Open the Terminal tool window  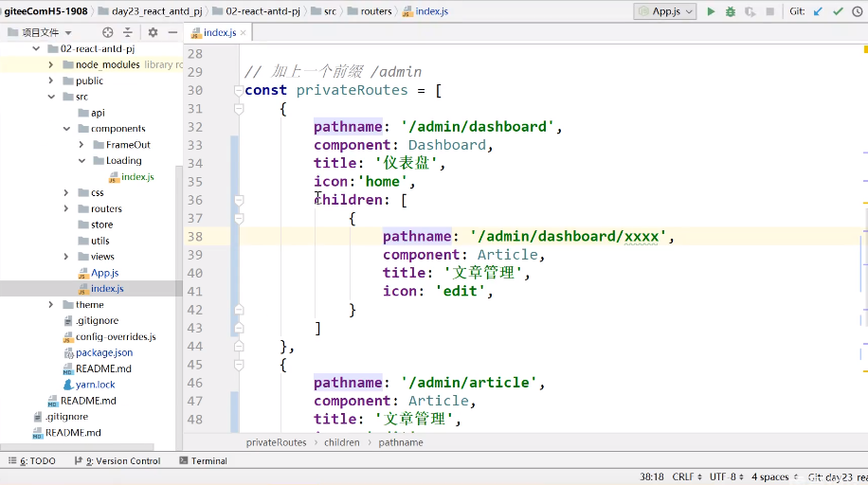(x=203, y=460)
